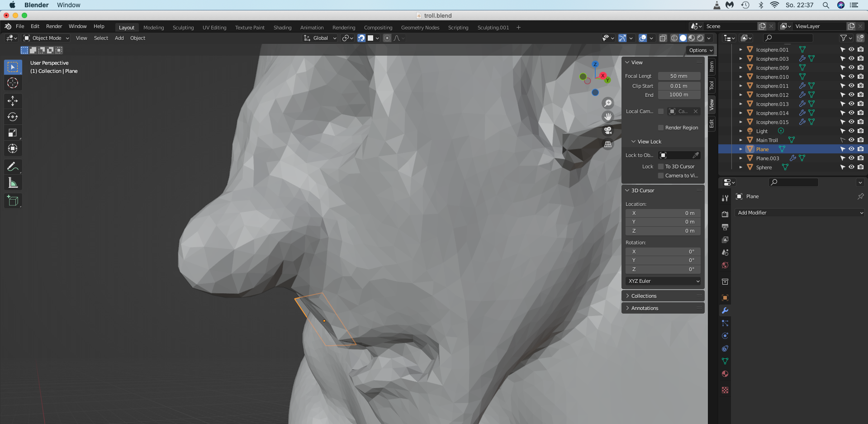Open the Texture properties tab icon
This screenshot has width=868, height=424.
(x=725, y=390)
